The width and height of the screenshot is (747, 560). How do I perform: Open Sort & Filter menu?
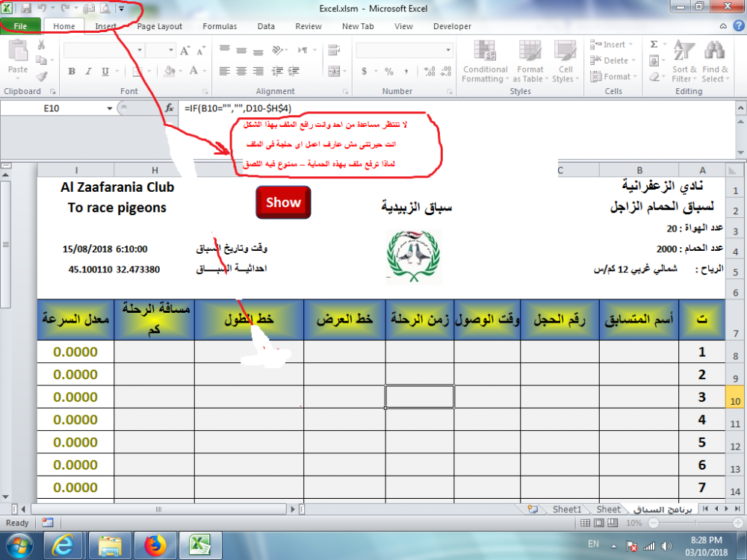point(684,61)
